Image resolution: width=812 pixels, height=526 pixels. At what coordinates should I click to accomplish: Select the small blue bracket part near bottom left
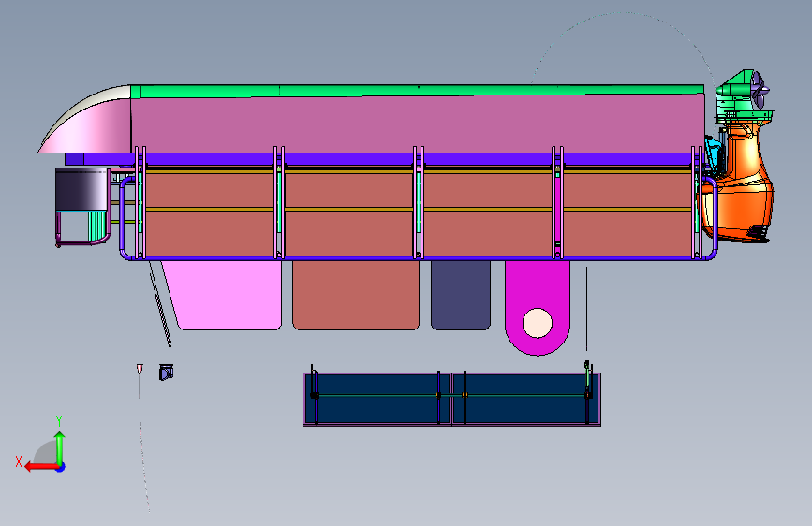[166, 373]
